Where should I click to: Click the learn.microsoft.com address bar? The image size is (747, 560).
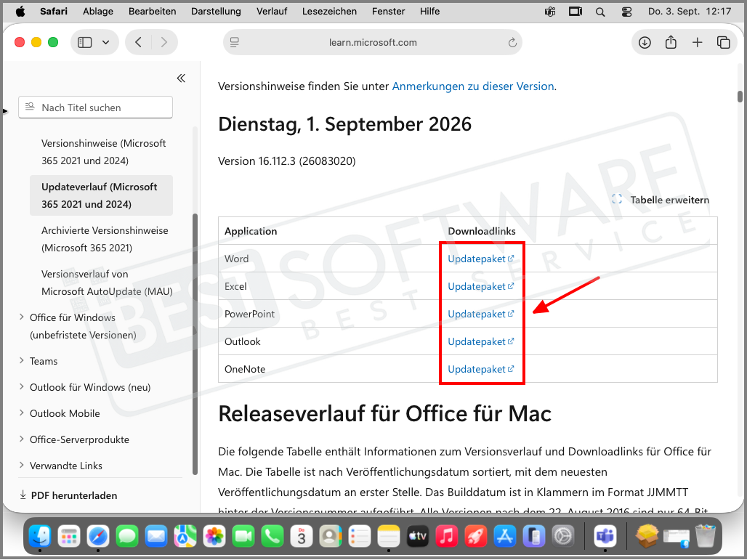pyautogui.click(x=373, y=42)
